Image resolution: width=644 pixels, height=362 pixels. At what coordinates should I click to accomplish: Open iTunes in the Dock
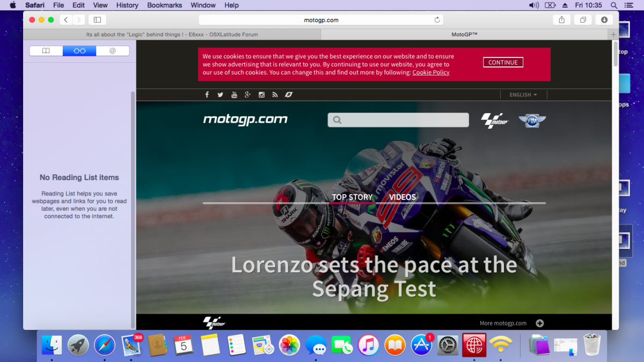(369, 345)
